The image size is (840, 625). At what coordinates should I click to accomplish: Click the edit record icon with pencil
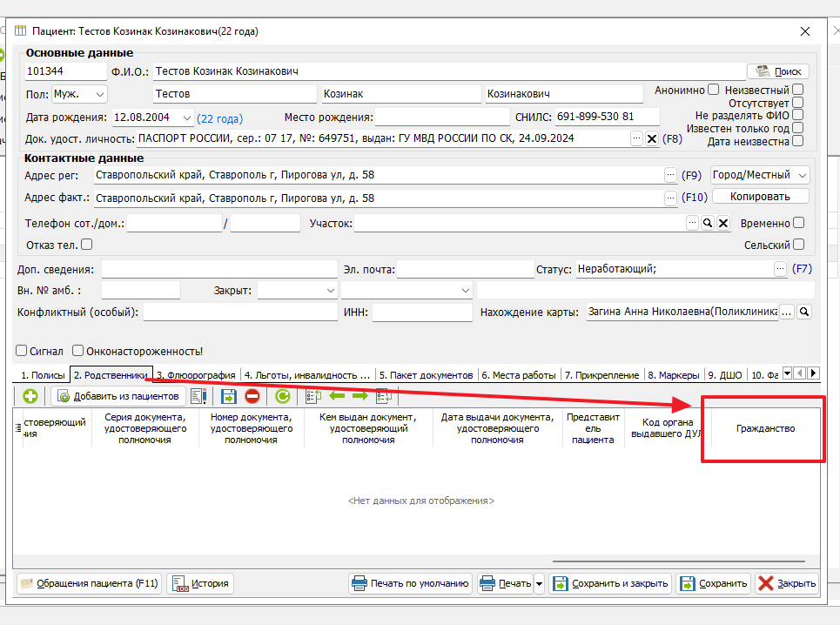(x=198, y=396)
